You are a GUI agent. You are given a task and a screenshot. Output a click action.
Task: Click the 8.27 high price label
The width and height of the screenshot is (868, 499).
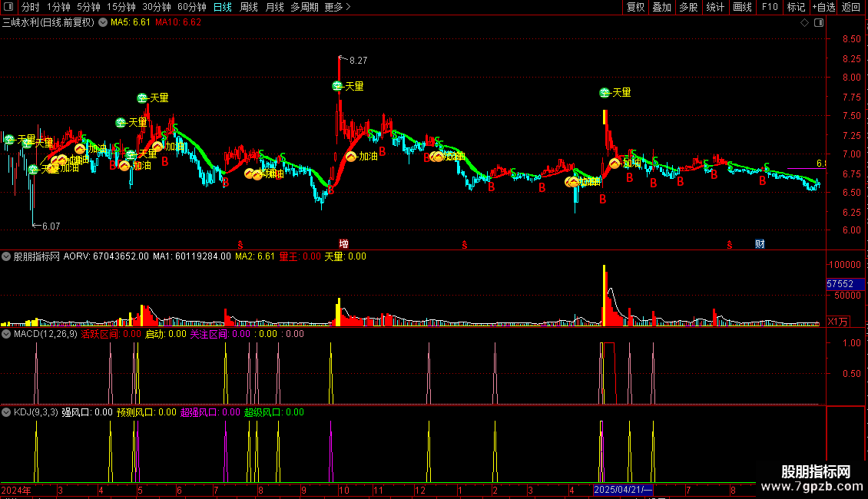(358, 61)
